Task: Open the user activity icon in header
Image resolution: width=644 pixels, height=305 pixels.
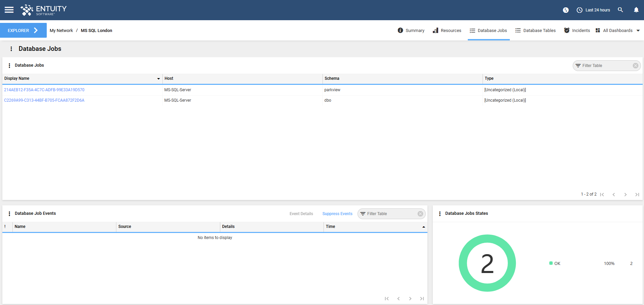Action: (566, 10)
